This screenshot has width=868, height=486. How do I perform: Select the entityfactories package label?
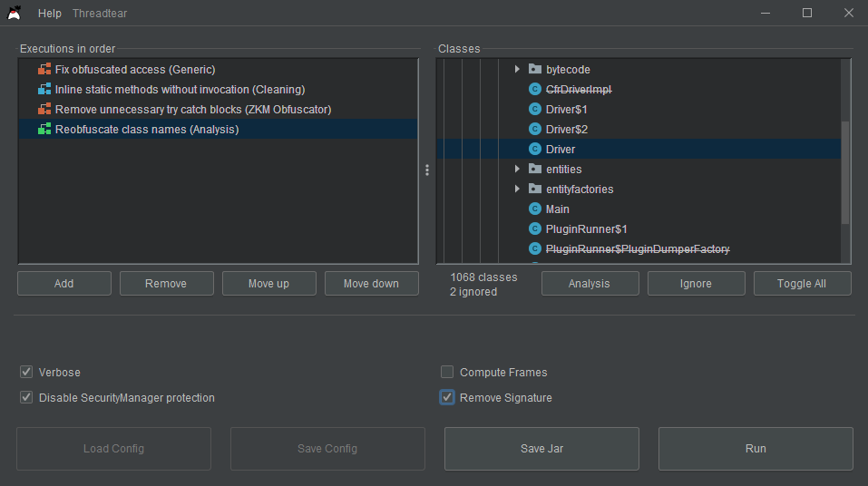tap(580, 189)
